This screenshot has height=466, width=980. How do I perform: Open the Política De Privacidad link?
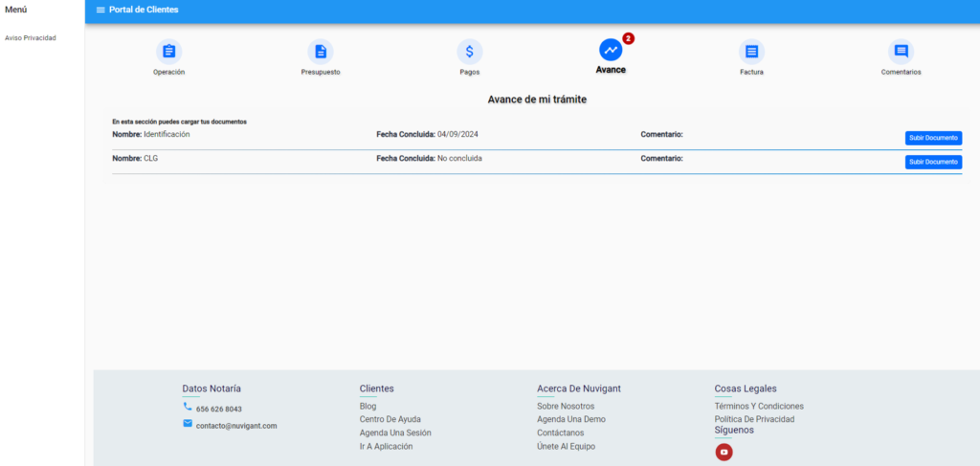[x=754, y=419]
